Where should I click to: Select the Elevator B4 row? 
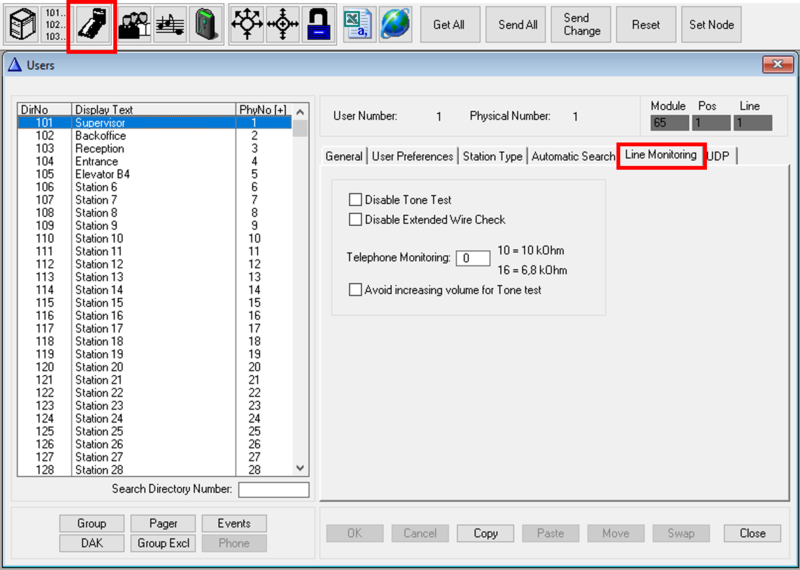(x=155, y=174)
